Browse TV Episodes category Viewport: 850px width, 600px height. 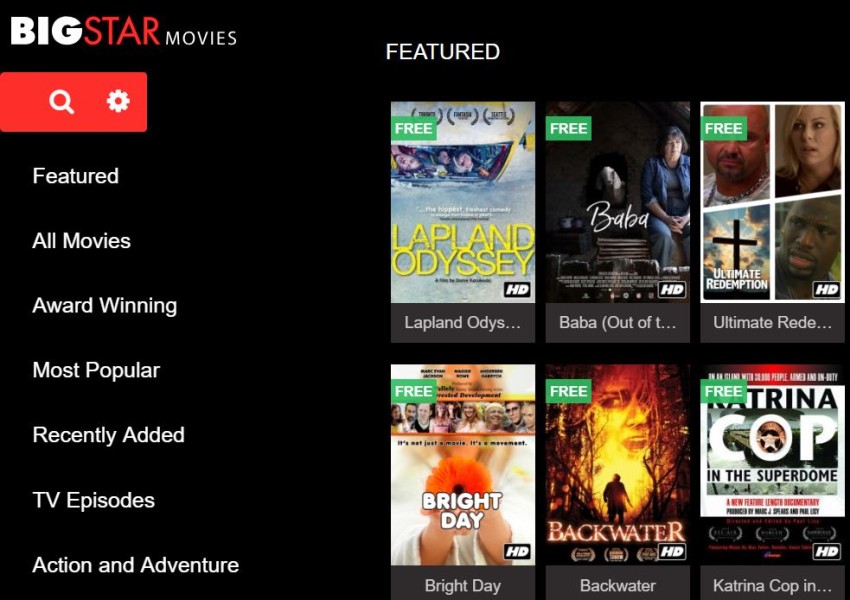click(x=93, y=500)
